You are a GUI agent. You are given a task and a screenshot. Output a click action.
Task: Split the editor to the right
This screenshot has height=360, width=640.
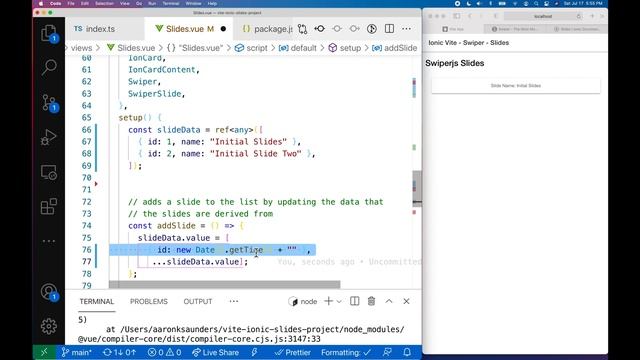coord(389,29)
